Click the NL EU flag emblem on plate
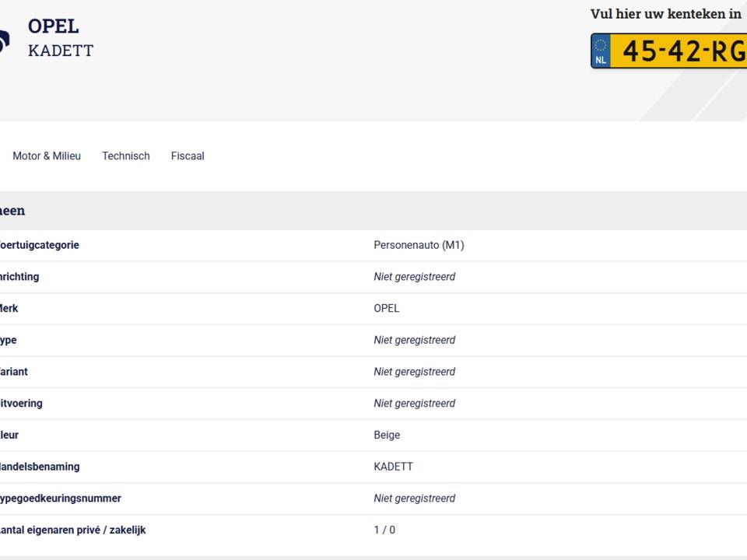747x560 pixels. [601, 51]
